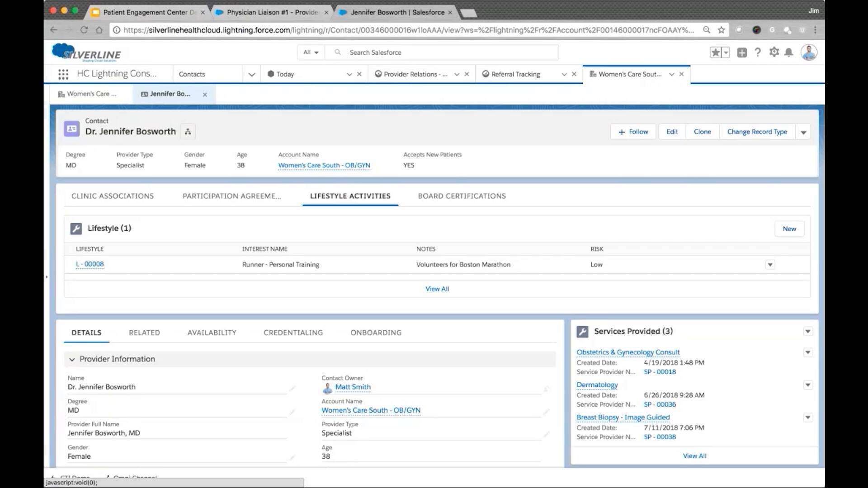868x488 pixels.
Task: Switch to the Board Certifications tab
Action: pos(462,196)
